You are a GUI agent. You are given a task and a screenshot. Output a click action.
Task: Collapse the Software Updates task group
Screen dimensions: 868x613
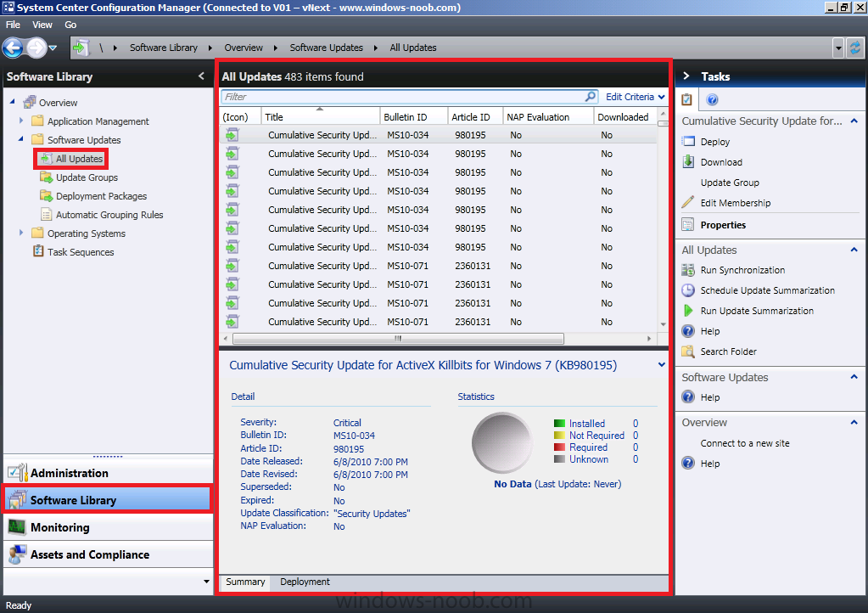click(x=854, y=377)
